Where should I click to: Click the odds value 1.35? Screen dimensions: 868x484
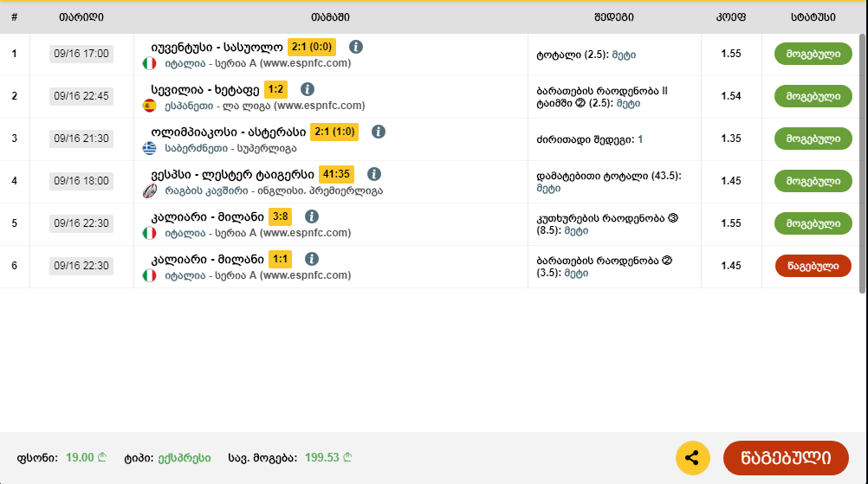pos(731,139)
